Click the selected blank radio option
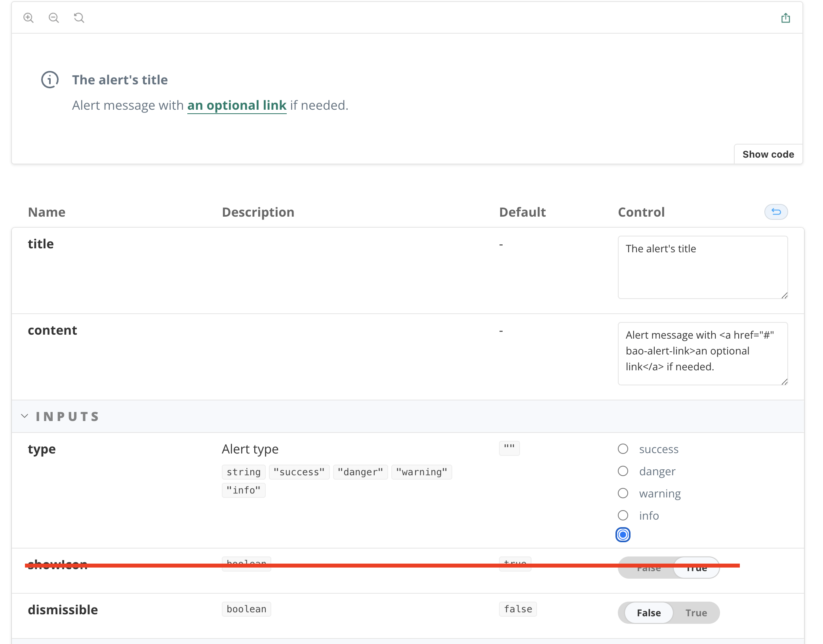 coord(623,535)
